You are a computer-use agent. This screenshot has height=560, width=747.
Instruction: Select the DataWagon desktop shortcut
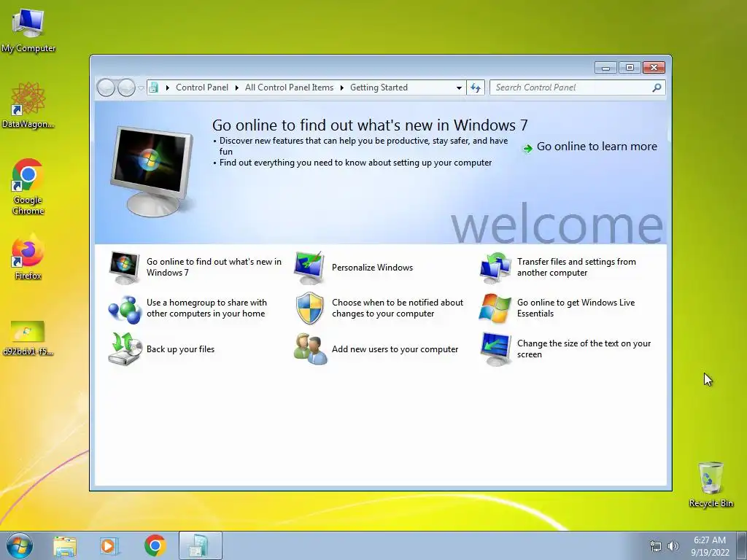click(28, 106)
